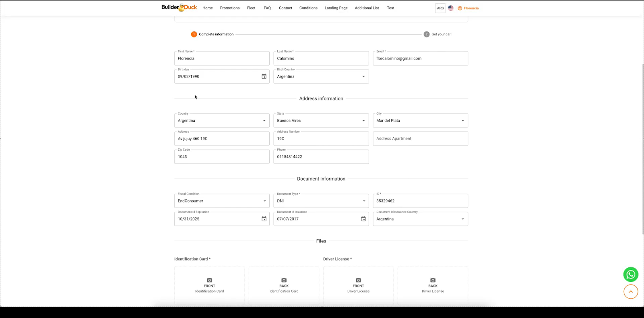Click the Address Apartment input field
644x318 pixels.
(420, 139)
